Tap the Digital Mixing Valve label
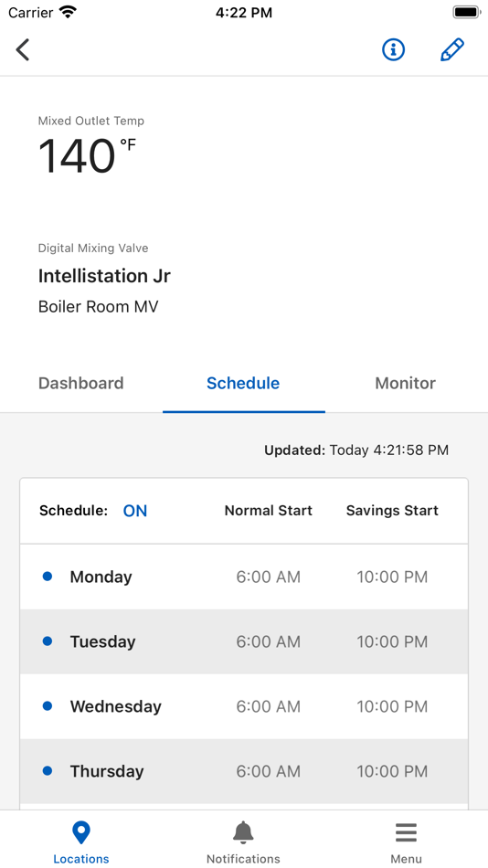Screen dimensions: 488x868 coord(93,248)
